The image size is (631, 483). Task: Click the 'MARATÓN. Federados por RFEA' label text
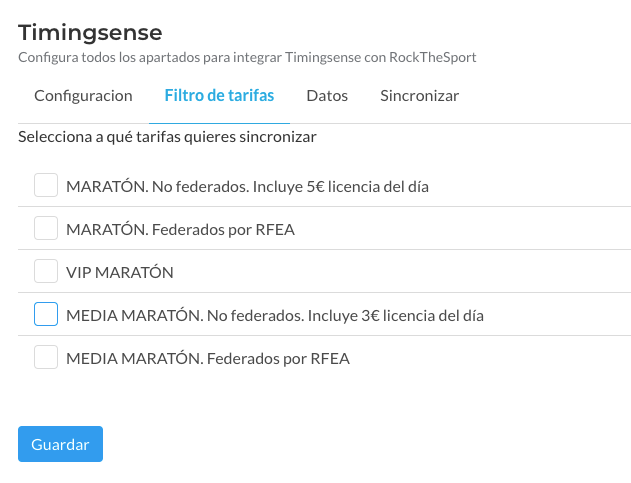coord(180,229)
